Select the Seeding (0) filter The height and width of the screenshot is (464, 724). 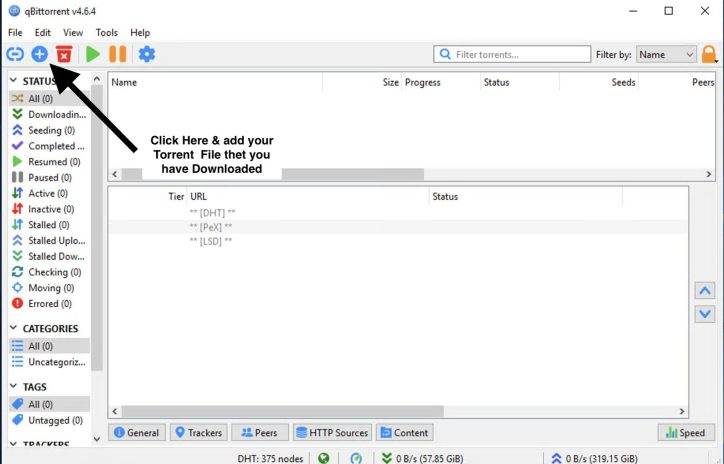click(x=49, y=130)
